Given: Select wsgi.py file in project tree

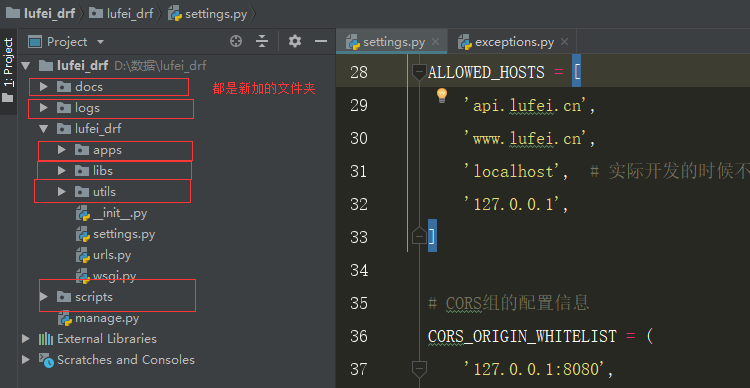Looking at the screenshot, I should click(x=114, y=276).
